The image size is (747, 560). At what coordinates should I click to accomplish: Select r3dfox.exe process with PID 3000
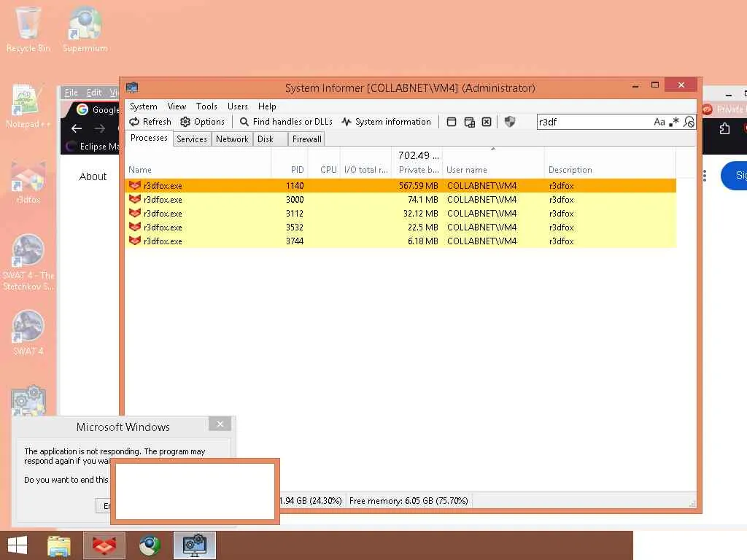pyautogui.click(x=400, y=200)
